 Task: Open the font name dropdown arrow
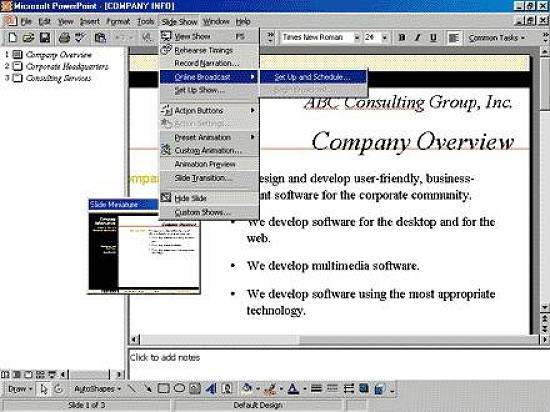(357, 38)
